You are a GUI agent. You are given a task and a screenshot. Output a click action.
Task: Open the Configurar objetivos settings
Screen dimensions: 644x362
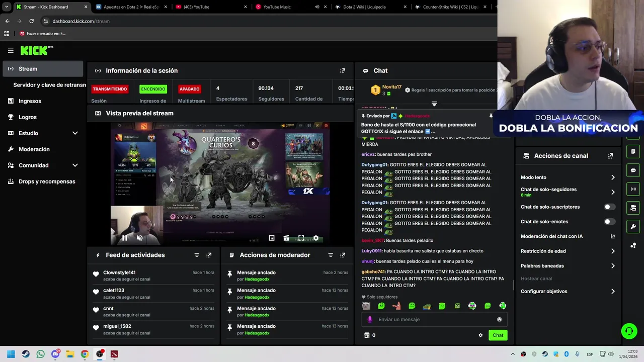click(568, 291)
